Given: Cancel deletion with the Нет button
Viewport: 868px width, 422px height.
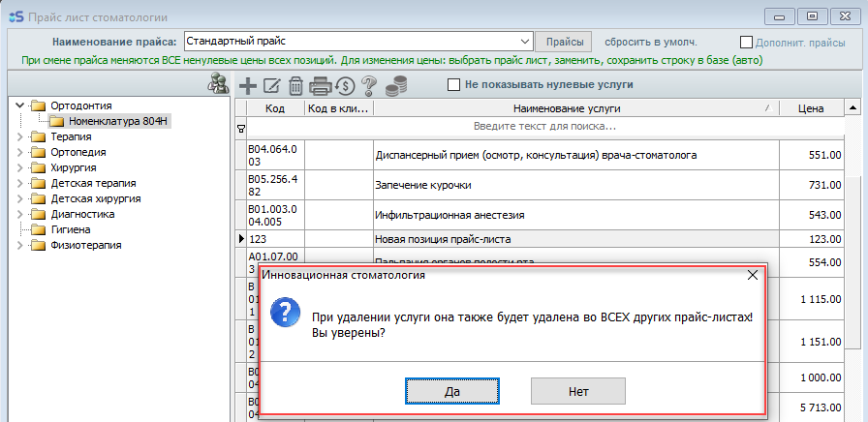Looking at the screenshot, I should [x=578, y=390].
